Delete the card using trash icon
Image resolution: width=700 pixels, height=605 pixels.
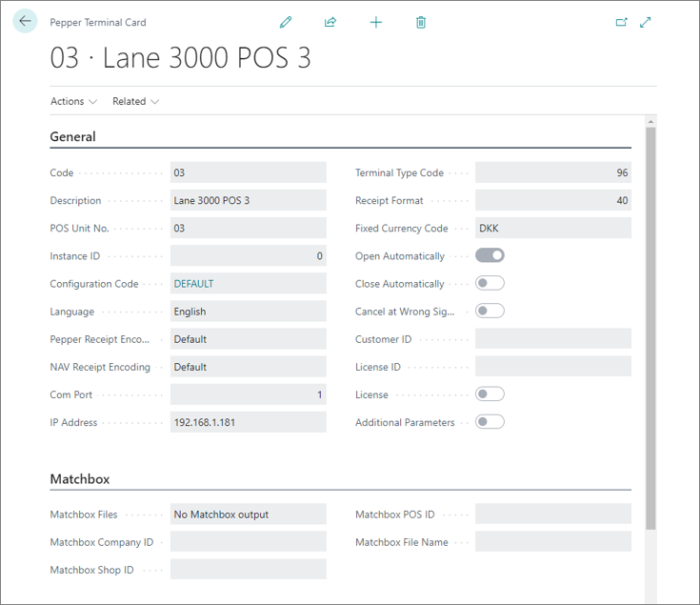tap(421, 22)
